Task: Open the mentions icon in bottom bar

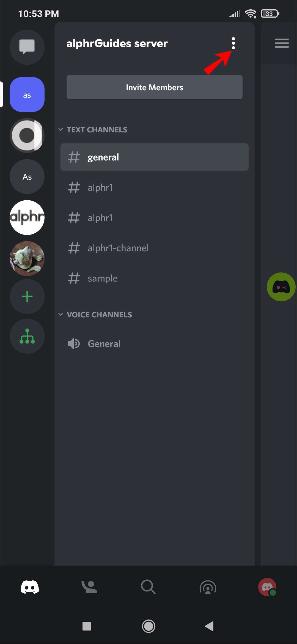Action: tap(208, 588)
